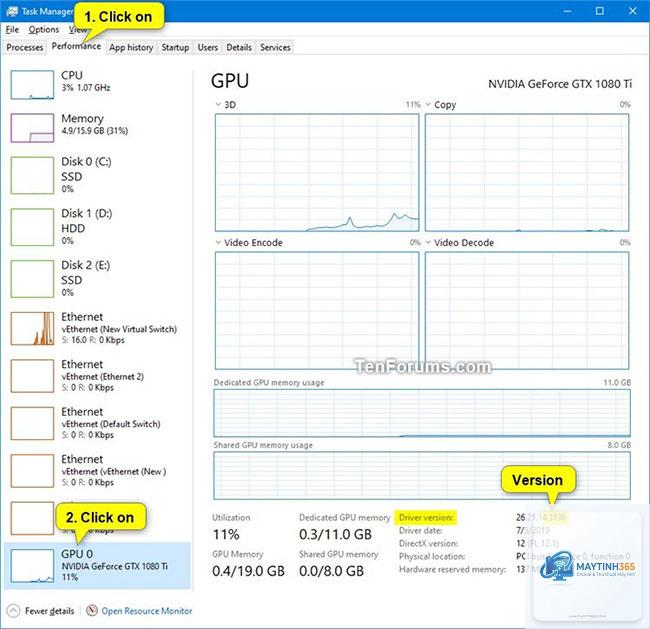This screenshot has width=650, height=629.
Task: Select the Disk 0 (C:) thumbnail
Action: coord(32,175)
